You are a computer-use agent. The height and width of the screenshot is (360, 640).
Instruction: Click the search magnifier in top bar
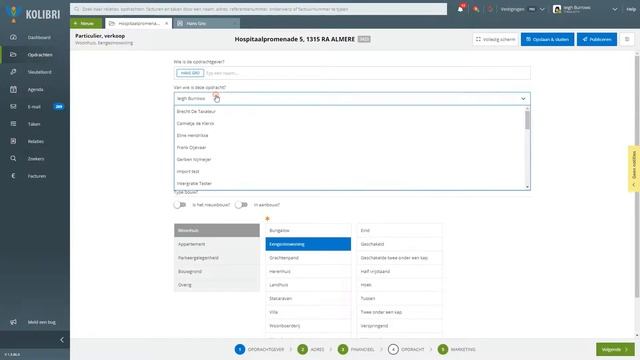[76, 9]
